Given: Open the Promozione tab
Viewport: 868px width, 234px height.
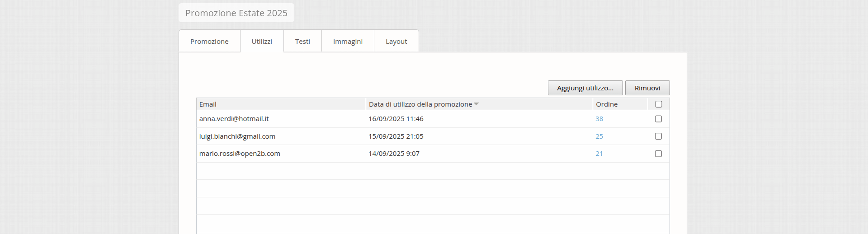Looking at the screenshot, I should click(x=209, y=42).
